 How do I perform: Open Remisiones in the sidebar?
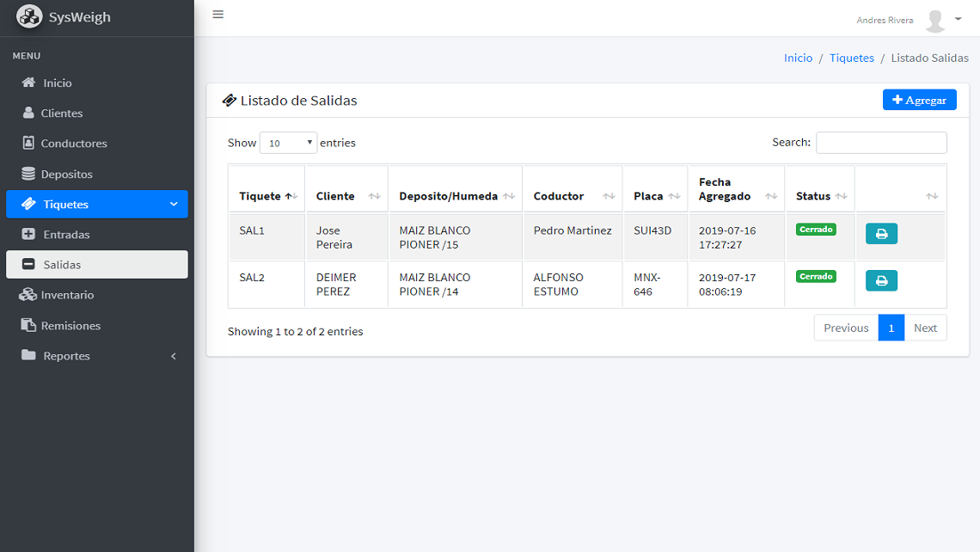(x=70, y=326)
